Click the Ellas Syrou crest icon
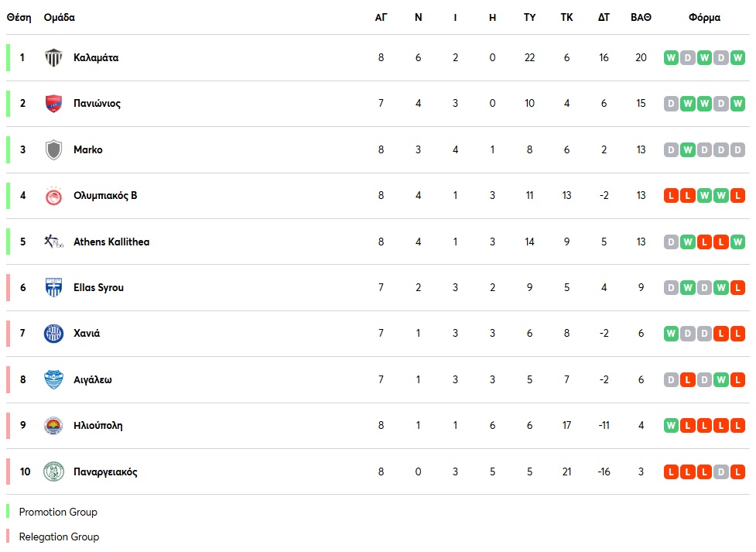 tap(53, 287)
